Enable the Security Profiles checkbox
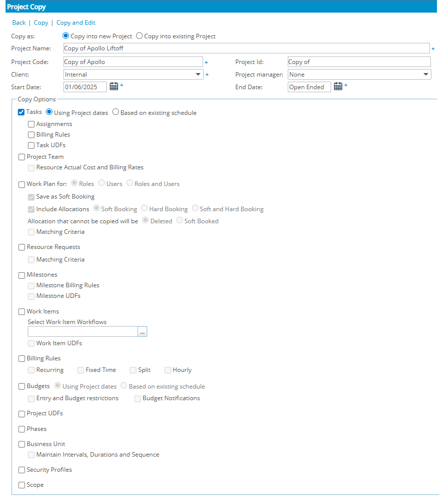 tap(22, 470)
